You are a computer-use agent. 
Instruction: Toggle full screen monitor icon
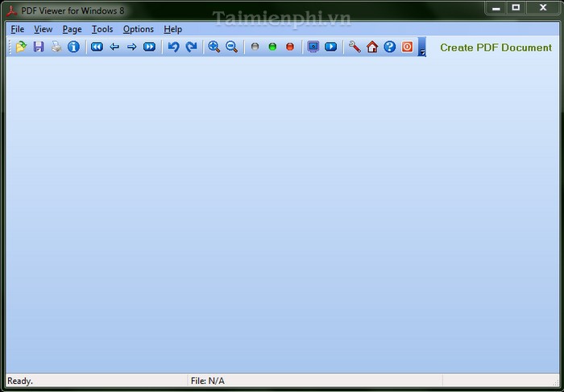(313, 47)
